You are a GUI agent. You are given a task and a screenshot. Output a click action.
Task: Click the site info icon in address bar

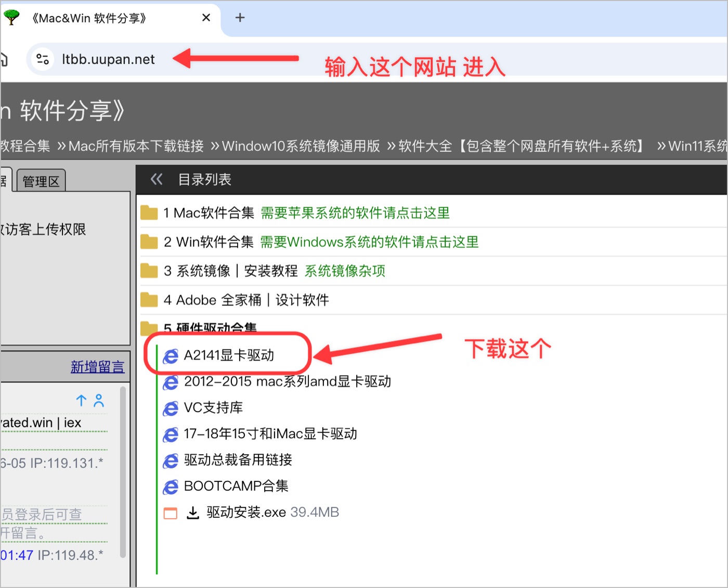click(x=43, y=59)
